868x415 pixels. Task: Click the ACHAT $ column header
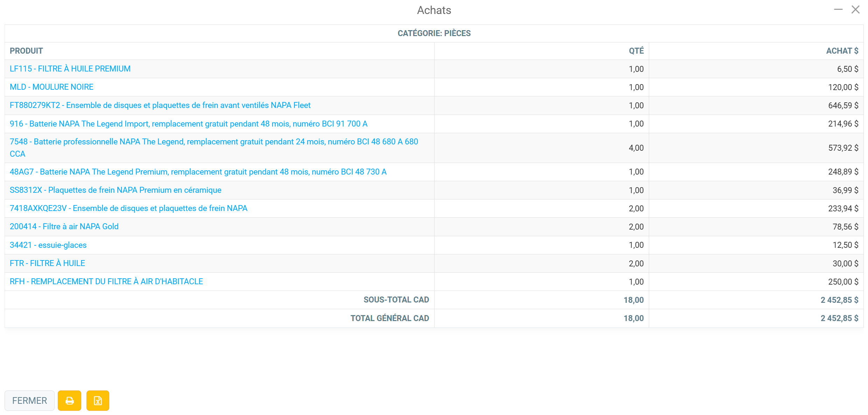842,51
